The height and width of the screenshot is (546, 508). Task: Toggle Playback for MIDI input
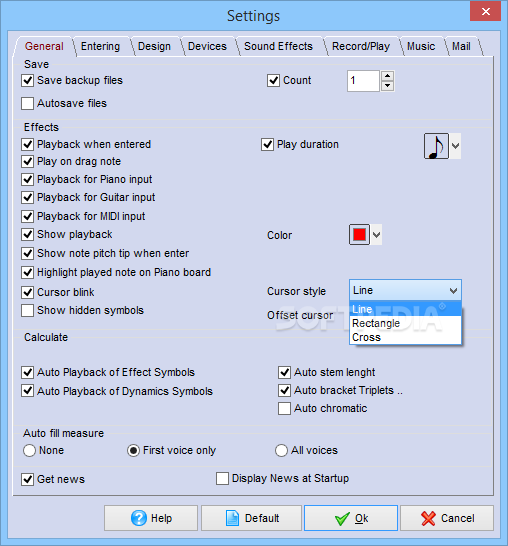pos(28,216)
